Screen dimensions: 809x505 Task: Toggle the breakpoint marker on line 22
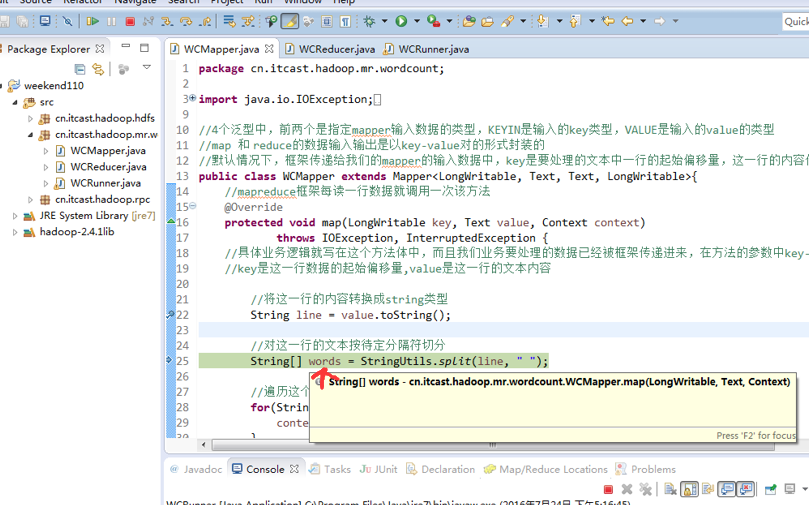pos(170,314)
